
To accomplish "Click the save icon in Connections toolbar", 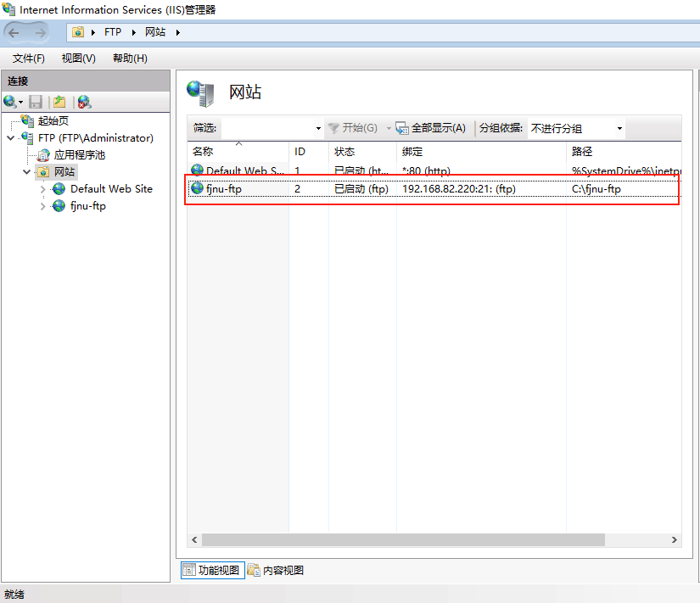I will 36,102.
